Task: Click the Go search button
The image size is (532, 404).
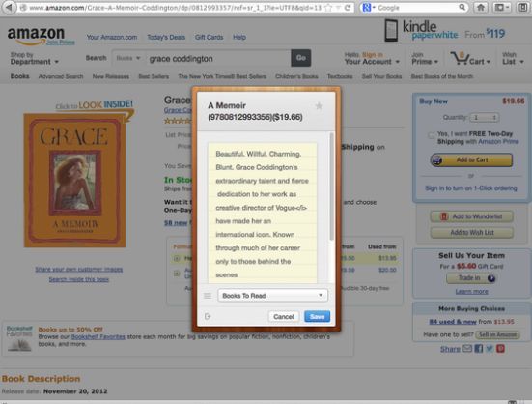Action: click(300, 58)
